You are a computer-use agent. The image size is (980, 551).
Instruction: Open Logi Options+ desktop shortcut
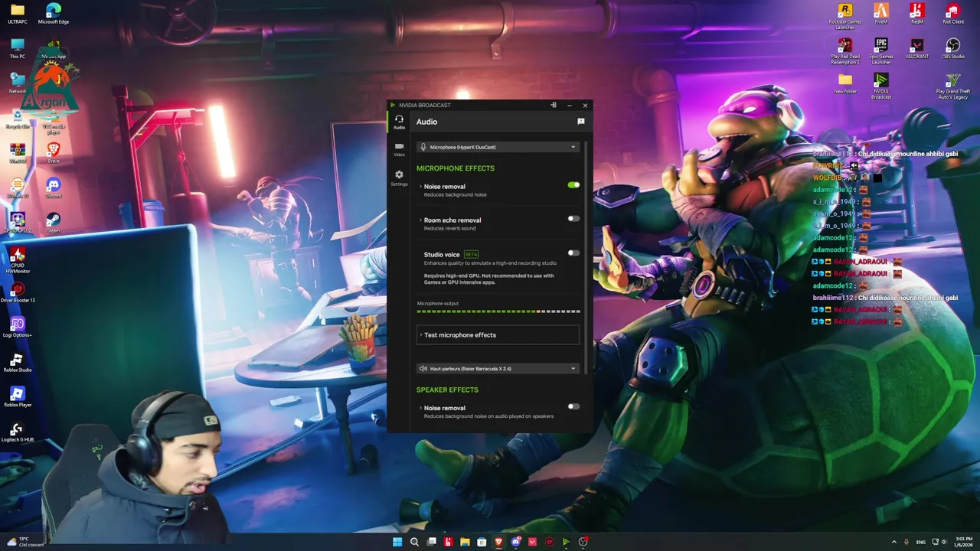(17, 327)
